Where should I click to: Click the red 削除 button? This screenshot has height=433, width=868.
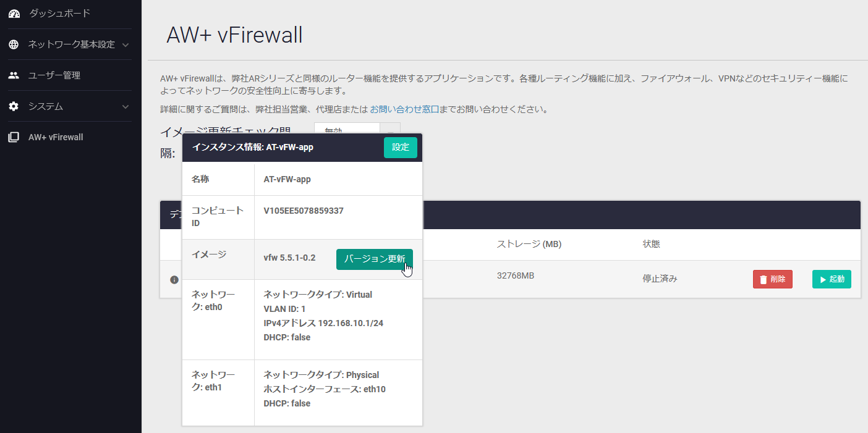773,279
